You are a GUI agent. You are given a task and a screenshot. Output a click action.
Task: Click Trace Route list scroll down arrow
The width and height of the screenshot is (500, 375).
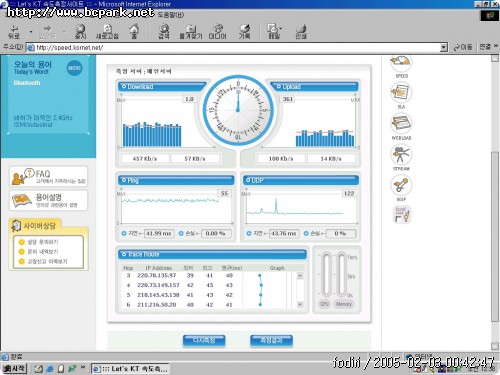click(x=300, y=304)
